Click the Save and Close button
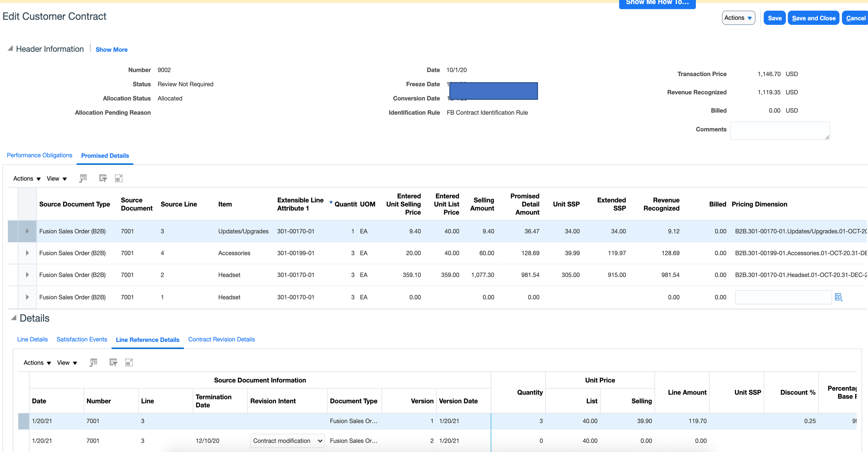The width and height of the screenshot is (868, 452). (813, 18)
